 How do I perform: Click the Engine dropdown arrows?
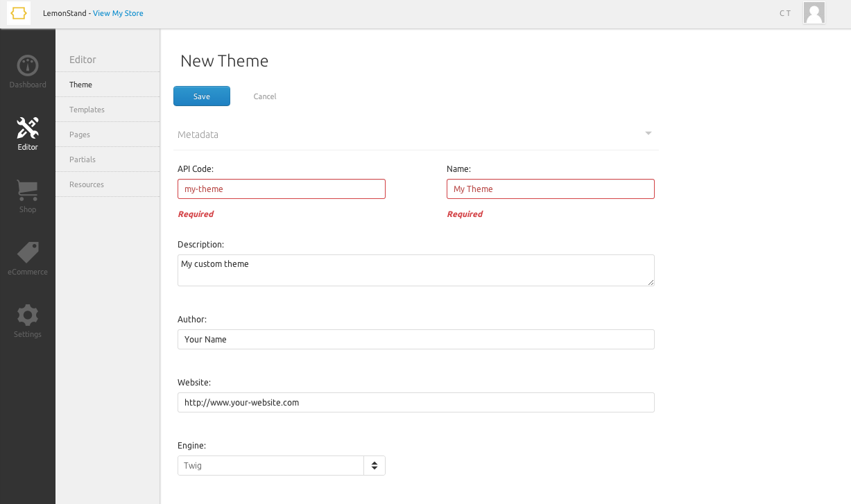(374, 465)
